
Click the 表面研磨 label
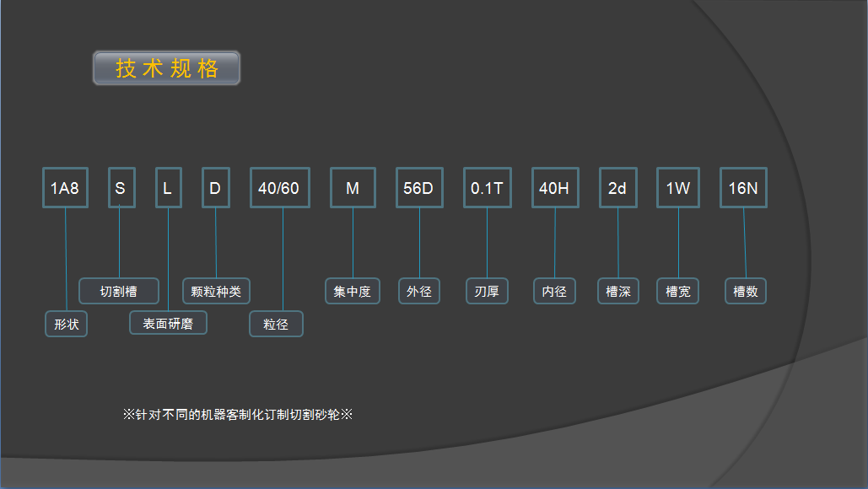pyautogui.click(x=168, y=323)
